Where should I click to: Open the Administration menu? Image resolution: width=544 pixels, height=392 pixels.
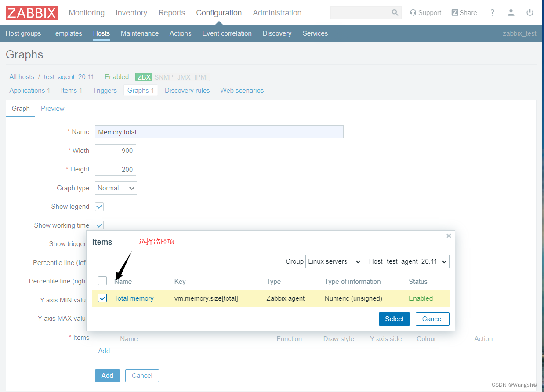[277, 13]
